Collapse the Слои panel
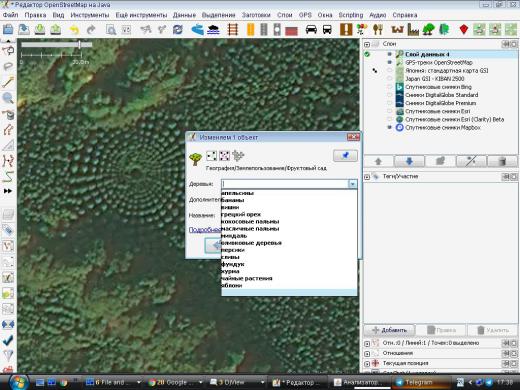Image resolution: width=520 pixels, height=390 pixels. click(x=367, y=44)
